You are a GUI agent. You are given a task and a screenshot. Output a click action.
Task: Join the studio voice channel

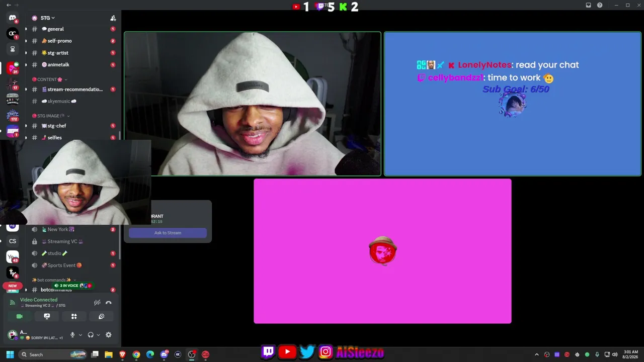[72, 253]
